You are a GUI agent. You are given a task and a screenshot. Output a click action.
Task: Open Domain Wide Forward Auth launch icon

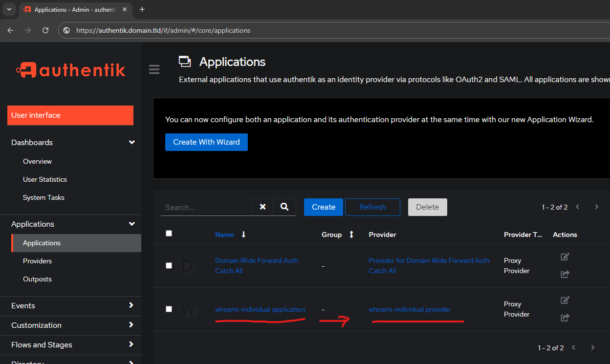coord(565,274)
